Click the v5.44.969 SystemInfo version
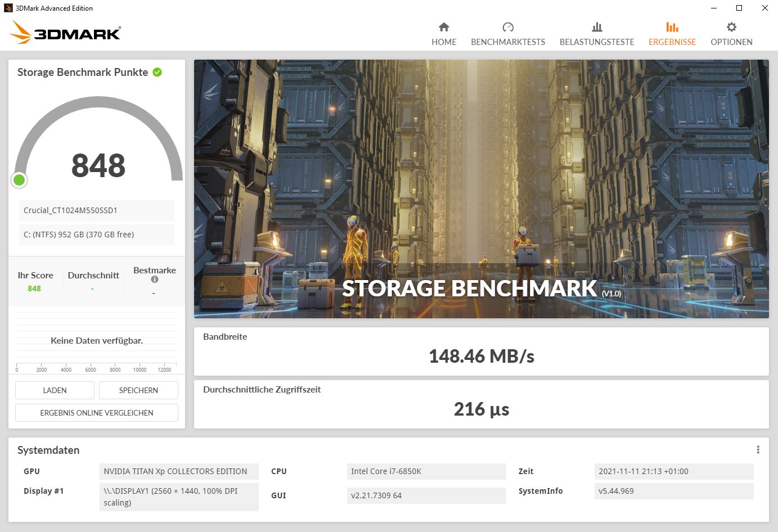This screenshot has height=532, width=778. pos(674,491)
